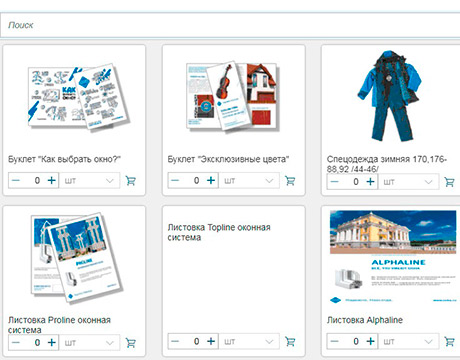Open unit dropdown for Листовка Proline
The height and width of the screenshot is (360, 460).
pyautogui.click(x=89, y=343)
